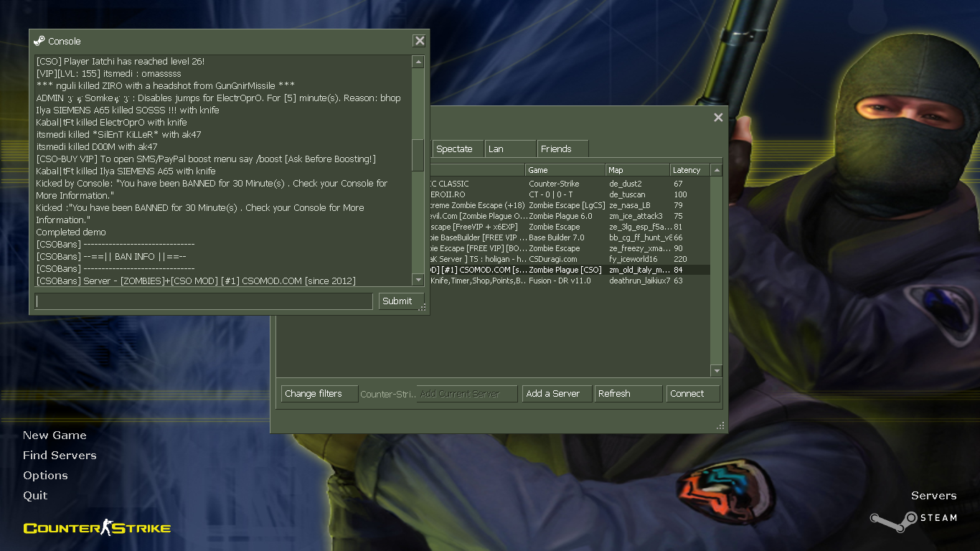
Task: Sort servers by Map column header
Action: point(636,170)
